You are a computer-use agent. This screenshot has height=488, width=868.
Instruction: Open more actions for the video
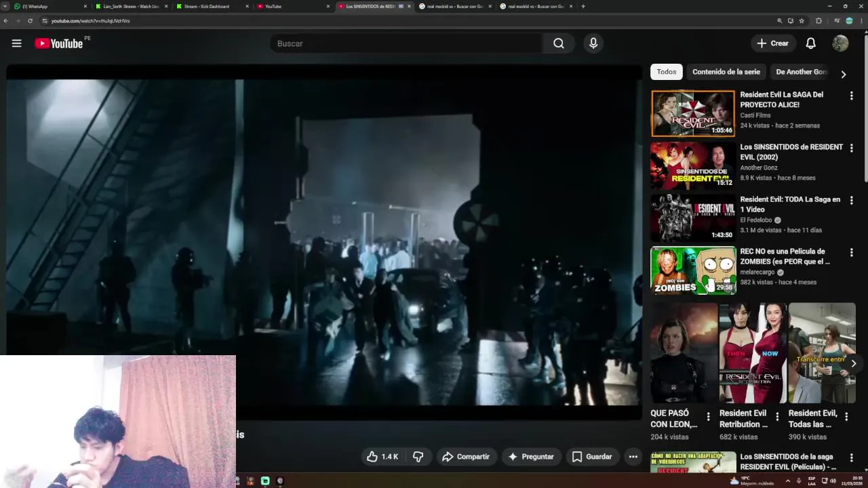[x=633, y=457]
